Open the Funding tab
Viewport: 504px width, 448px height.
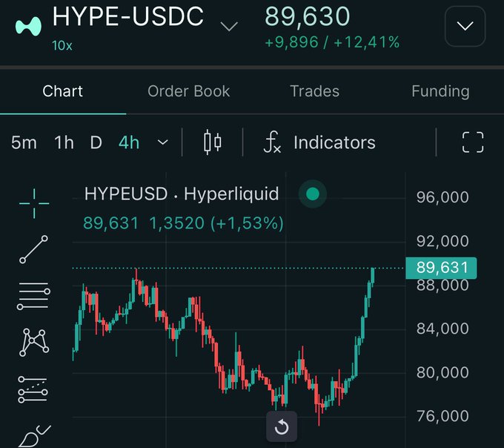point(440,91)
